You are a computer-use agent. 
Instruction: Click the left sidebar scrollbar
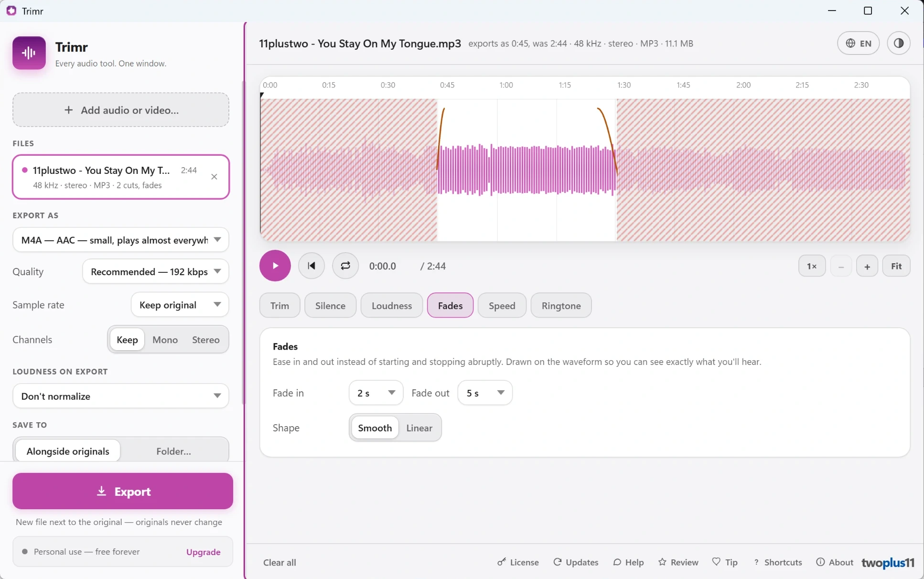coord(243,244)
